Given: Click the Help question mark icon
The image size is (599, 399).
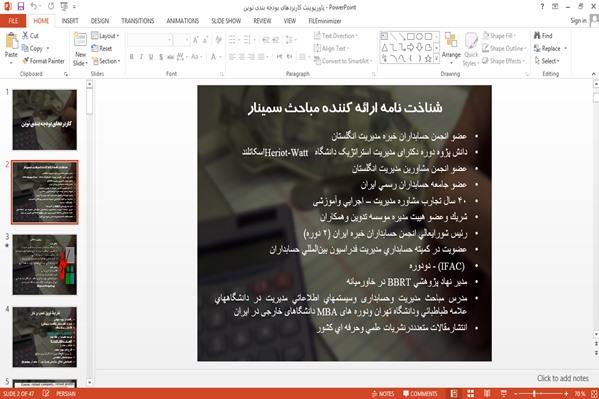Looking at the screenshot, I should click(x=542, y=6).
